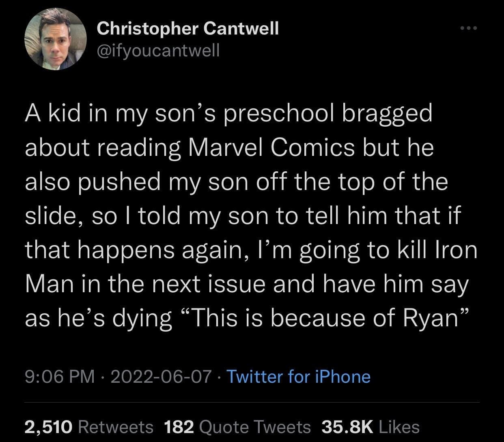Image resolution: width=504 pixels, height=442 pixels.
Task: Open the 9:06 PM timestamp
Action: (x=59, y=376)
